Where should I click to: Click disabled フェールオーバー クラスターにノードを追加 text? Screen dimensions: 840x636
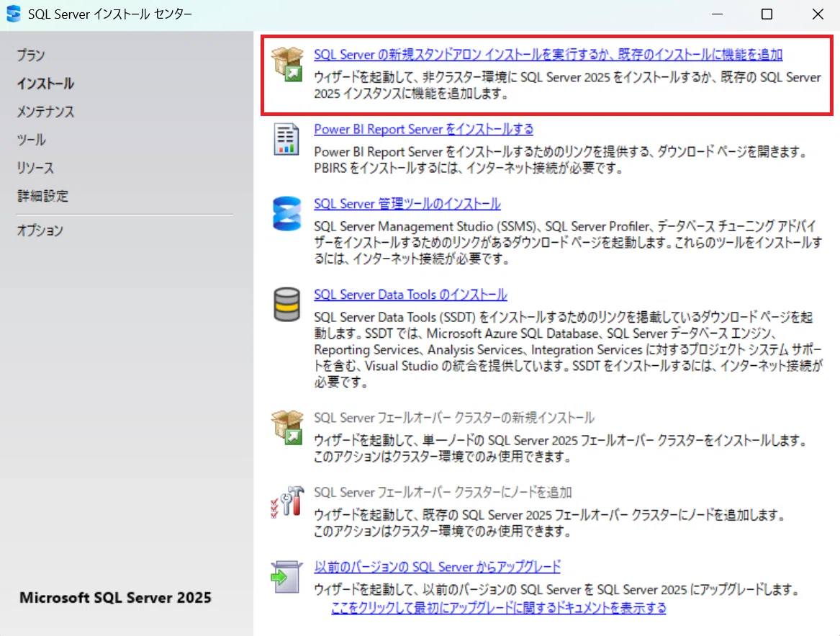tap(443, 492)
